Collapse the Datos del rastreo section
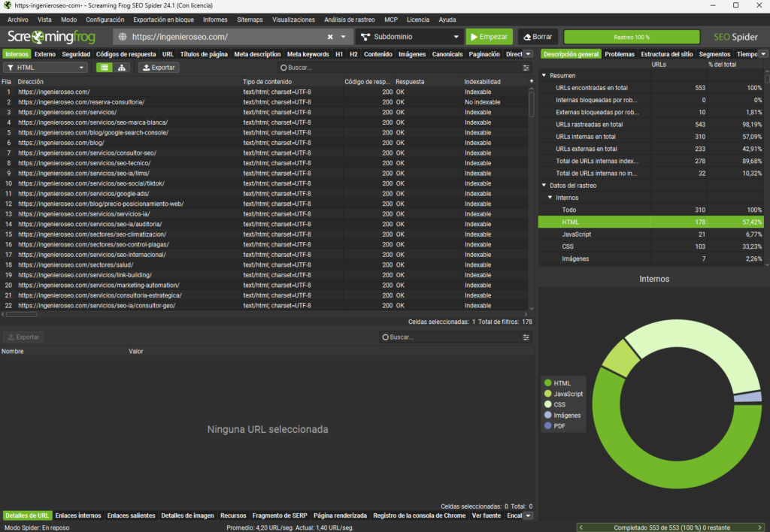 point(544,186)
